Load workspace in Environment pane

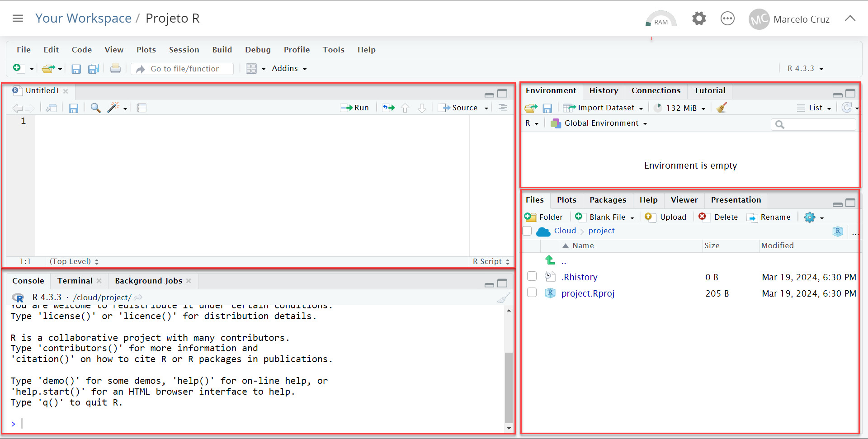tap(531, 108)
